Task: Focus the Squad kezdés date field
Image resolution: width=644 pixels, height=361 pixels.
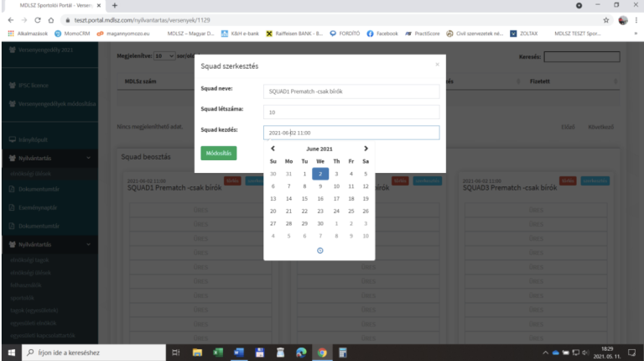Action: [351, 133]
